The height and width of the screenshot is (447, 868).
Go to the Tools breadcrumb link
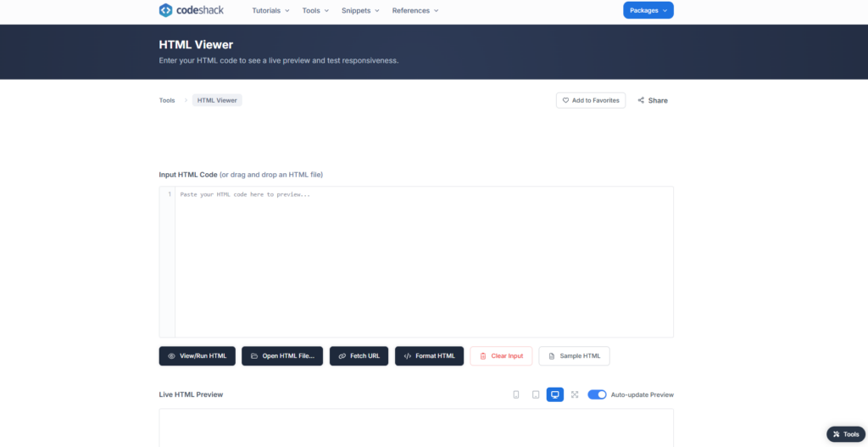coord(167,100)
